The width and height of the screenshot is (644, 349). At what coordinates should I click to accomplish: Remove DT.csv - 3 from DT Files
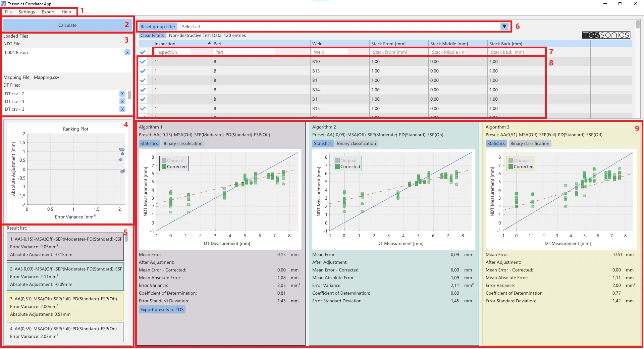(x=122, y=109)
